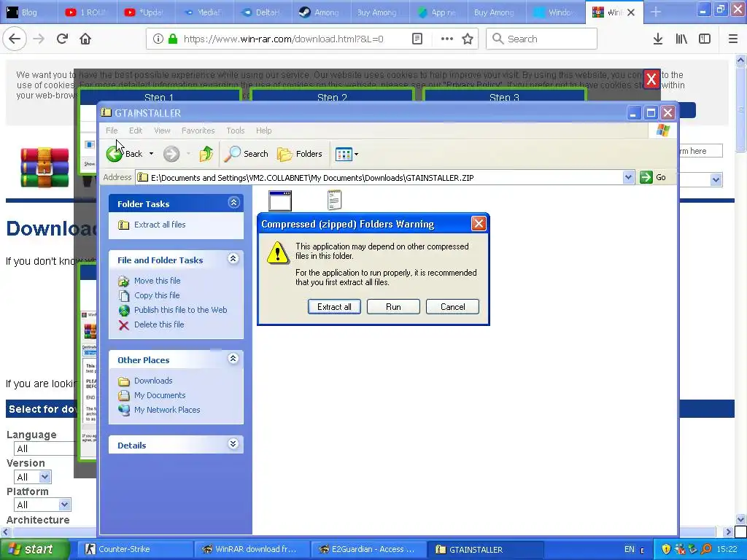Open the Firefox library icon
The height and width of the screenshot is (560, 747).
point(681,39)
